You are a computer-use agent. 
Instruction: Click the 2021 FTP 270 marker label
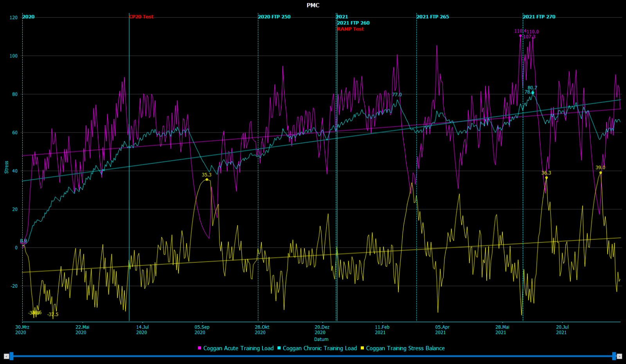tap(539, 17)
